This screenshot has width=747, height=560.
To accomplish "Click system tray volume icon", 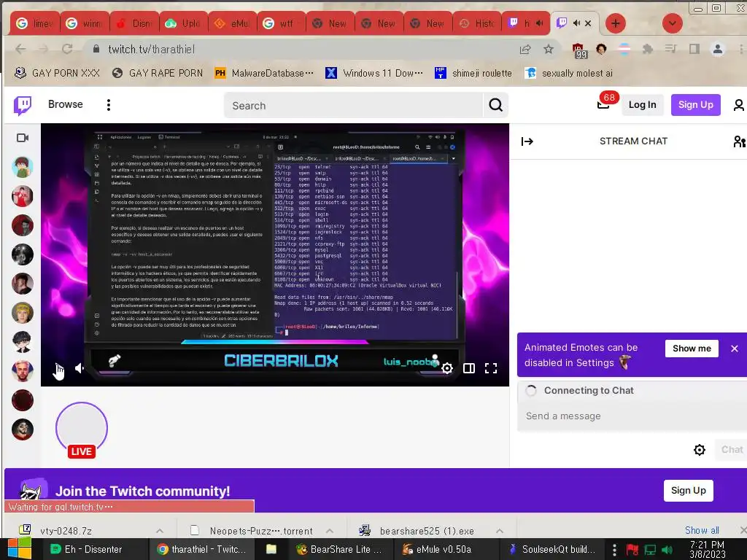I will pyautogui.click(x=667, y=550).
